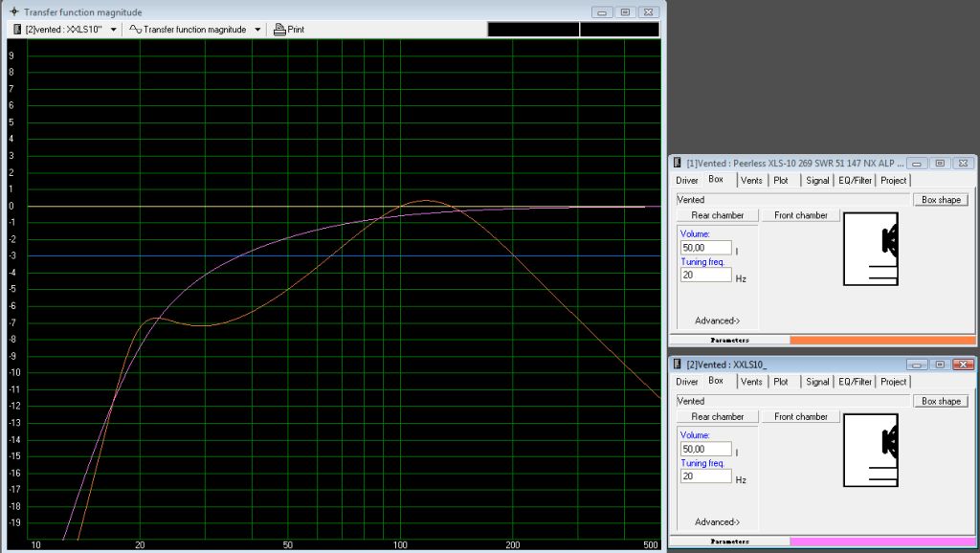Switch to Vents tab in Peerless window
980x553 pixels.
coord(751,180)
